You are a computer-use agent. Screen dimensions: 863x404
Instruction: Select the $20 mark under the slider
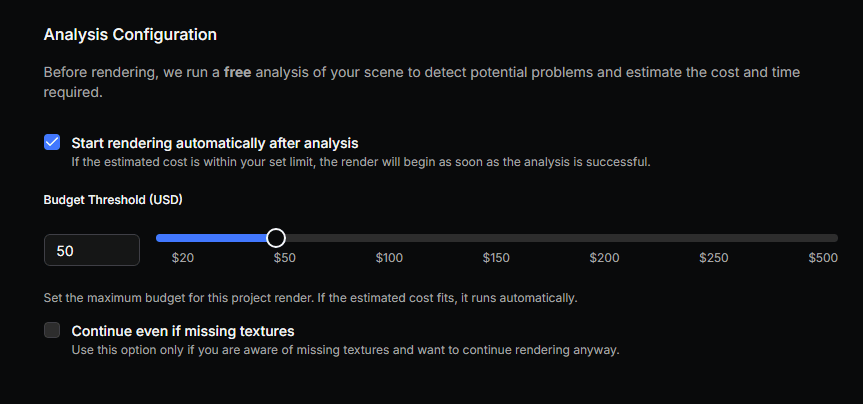pos(183,258)
